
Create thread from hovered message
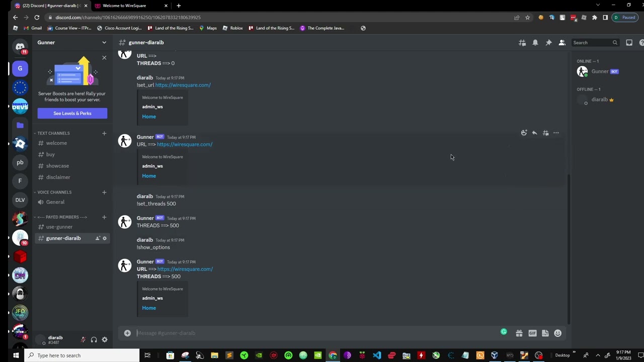[545, 133]
